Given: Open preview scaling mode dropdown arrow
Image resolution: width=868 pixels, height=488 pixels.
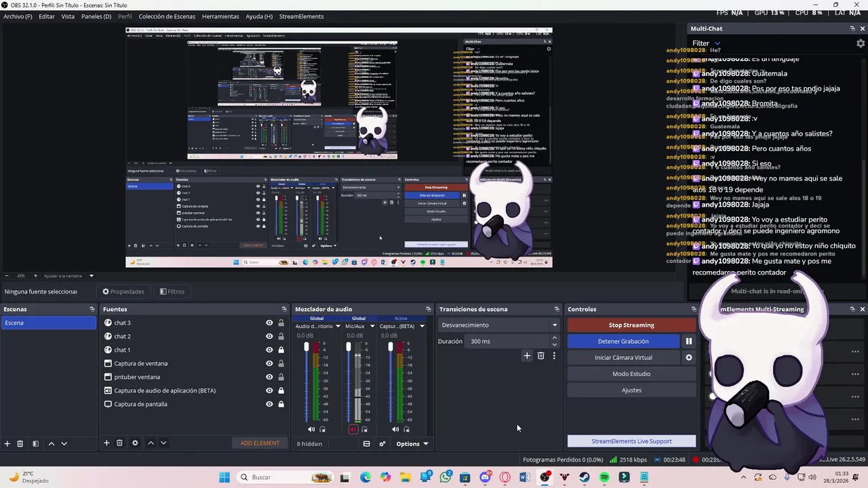Looking at the screenshot, I should tap(91, 276).
